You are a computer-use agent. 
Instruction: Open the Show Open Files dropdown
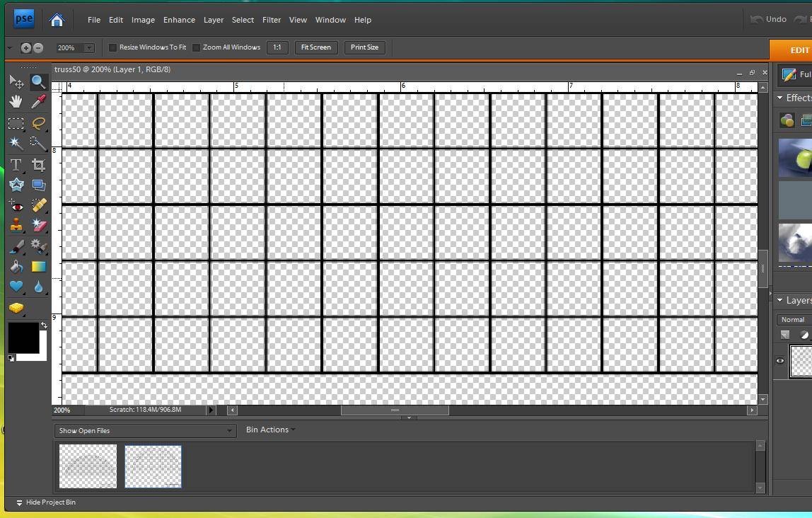click(145, 430)
